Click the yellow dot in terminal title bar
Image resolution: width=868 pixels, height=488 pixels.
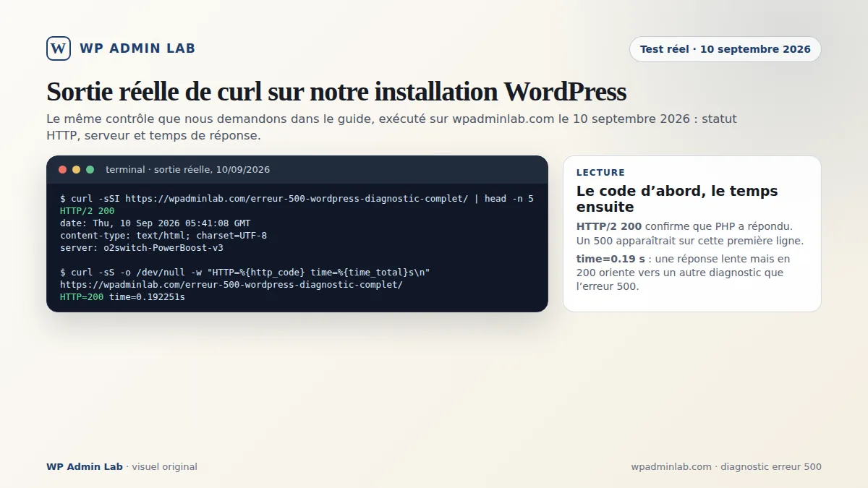click(77, 170)
